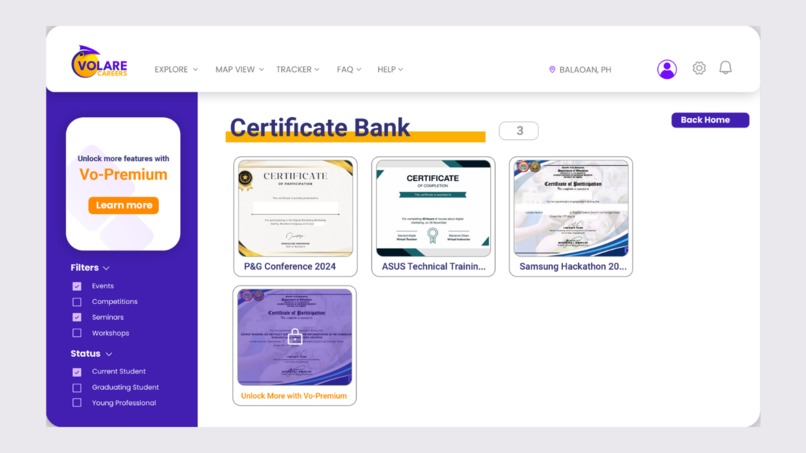Expand the HELP dropdown arrow
The height and width of the screenshot is (453, 806).
click(x=400, y=69)
